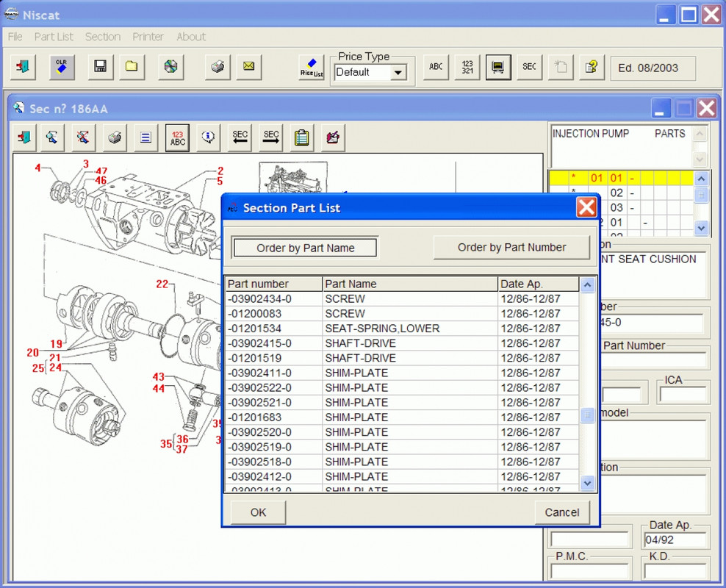Image resolution: width=726 pixels, height=588 pixels.
Task: Click the Part number column header
Action: [273, 284]
